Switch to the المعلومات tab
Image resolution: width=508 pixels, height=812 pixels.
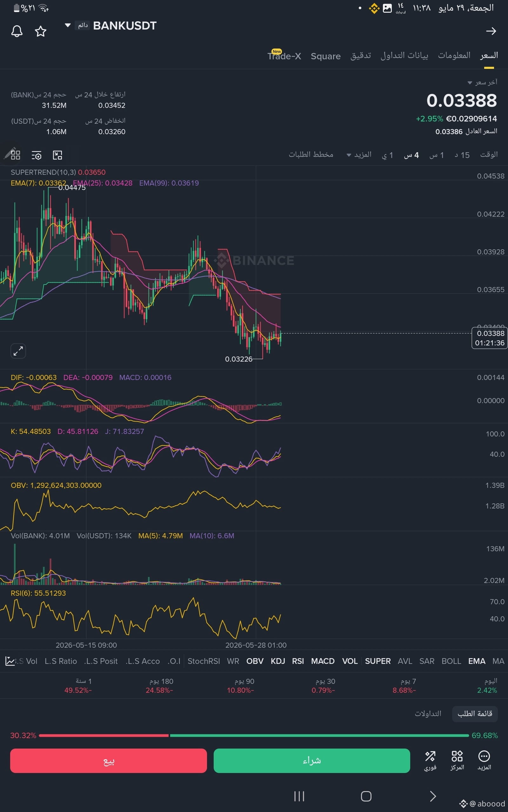(454, 56)
